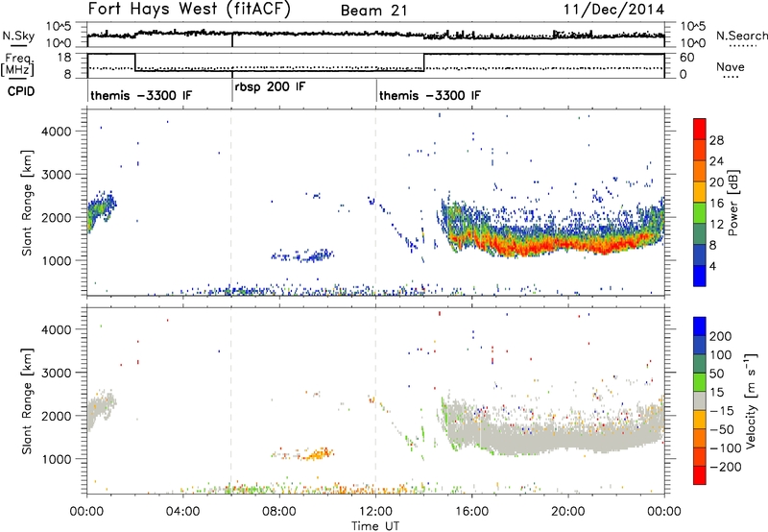Click the '-200' velocity colorbar tick
This screenshot has width=768, height=532.
click(x=726, y=467)
